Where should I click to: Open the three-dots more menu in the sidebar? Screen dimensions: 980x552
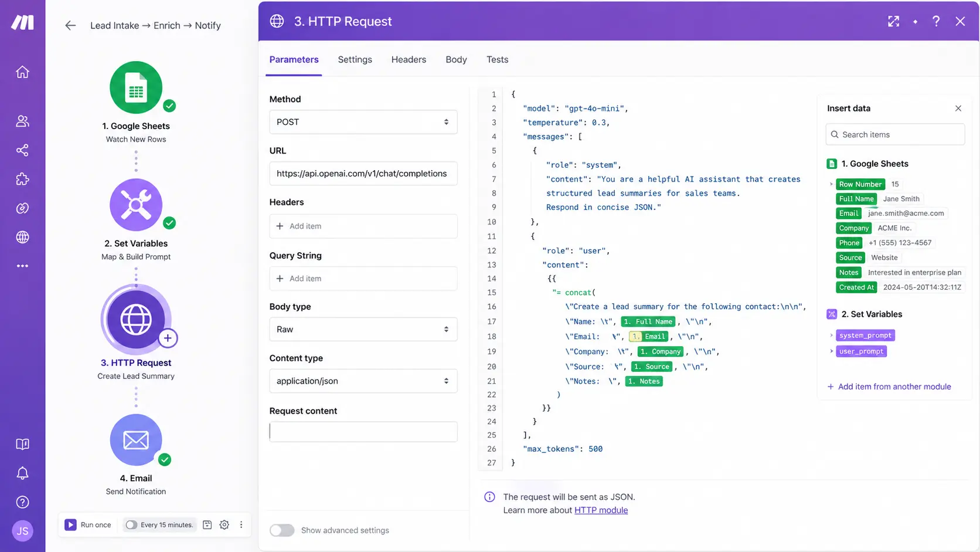[22, 266]
